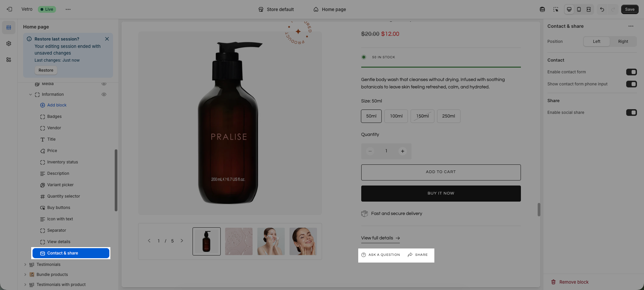The width and height of the screenshot is (644, 290).
Task: Click the undo arrow icon
Action: (602, 9)
